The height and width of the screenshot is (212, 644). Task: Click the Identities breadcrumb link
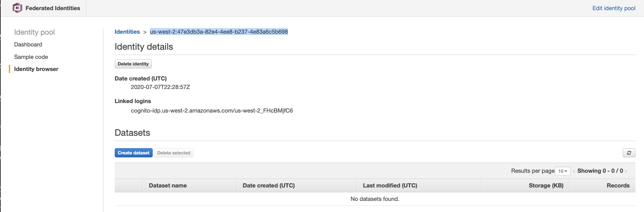point(127,32)
